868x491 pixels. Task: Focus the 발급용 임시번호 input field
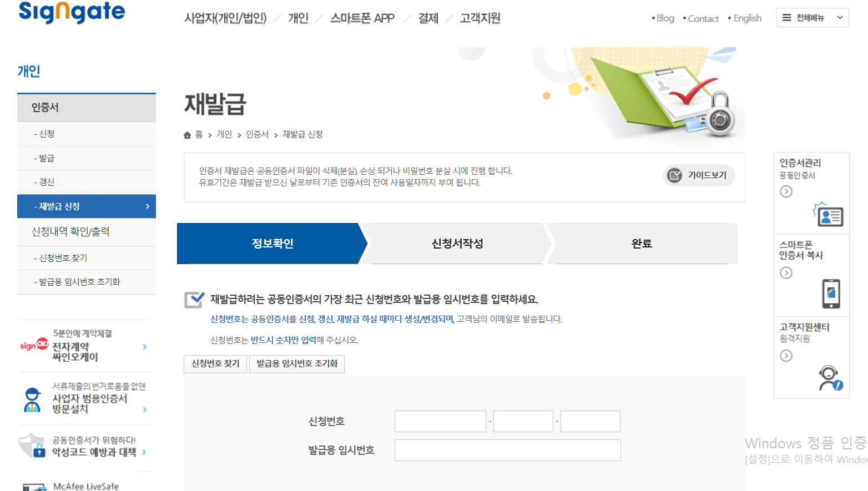[508, 450]
